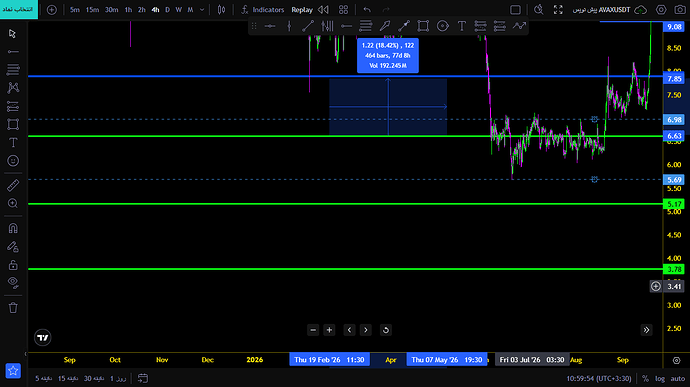Switch to the 5m timeframe
The height and width of the screenshot is (387, 690).
pyautogui.click(x=75, y=10)
